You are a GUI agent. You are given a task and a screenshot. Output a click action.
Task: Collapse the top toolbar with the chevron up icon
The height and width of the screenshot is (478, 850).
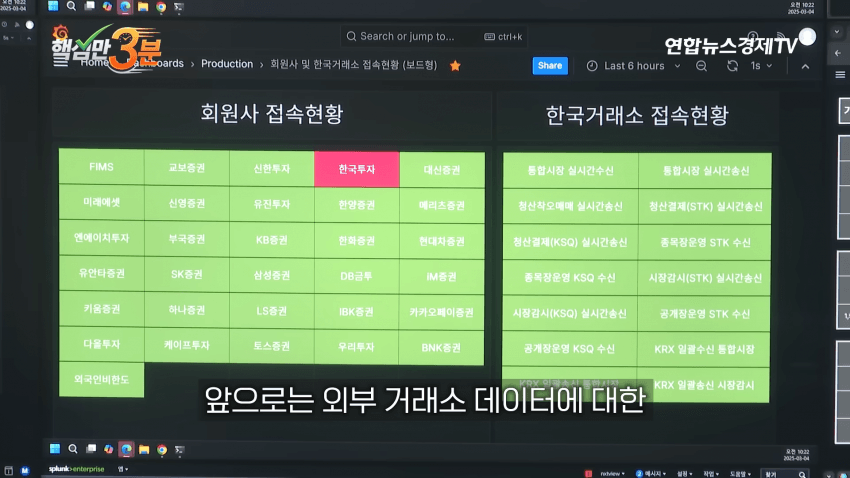pos(806,67)
